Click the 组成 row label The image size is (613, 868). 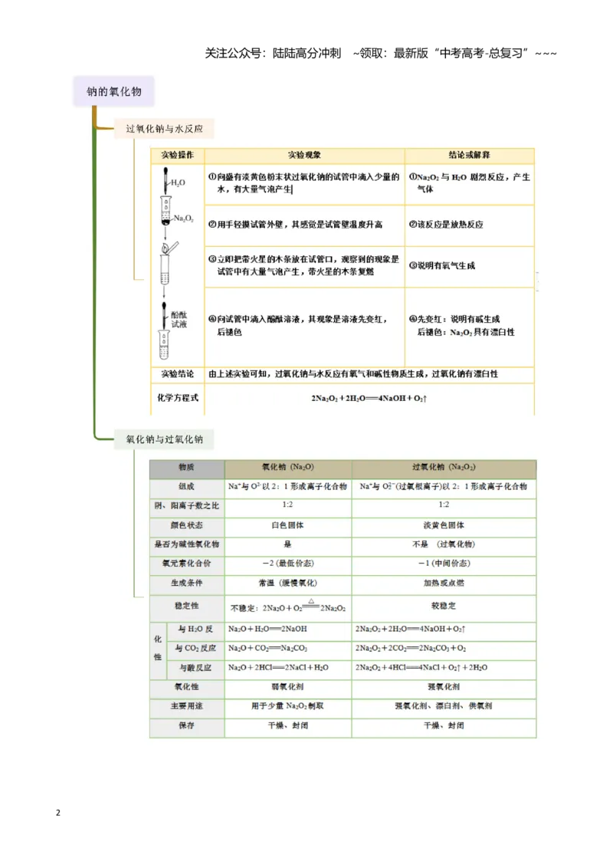(x=186, y=487)
